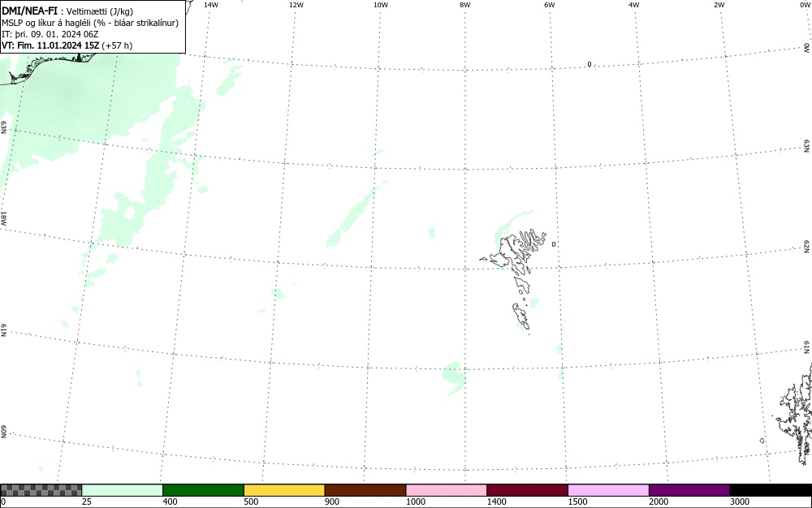Click the 10W longitude label

coord(381,5)
